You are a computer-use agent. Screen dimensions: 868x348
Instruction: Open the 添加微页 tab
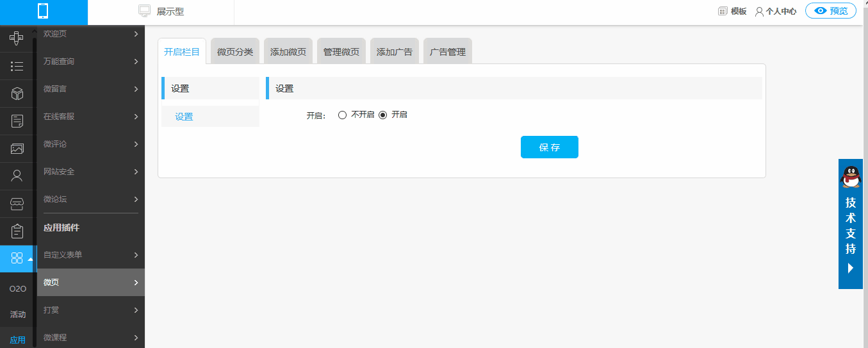288,51
